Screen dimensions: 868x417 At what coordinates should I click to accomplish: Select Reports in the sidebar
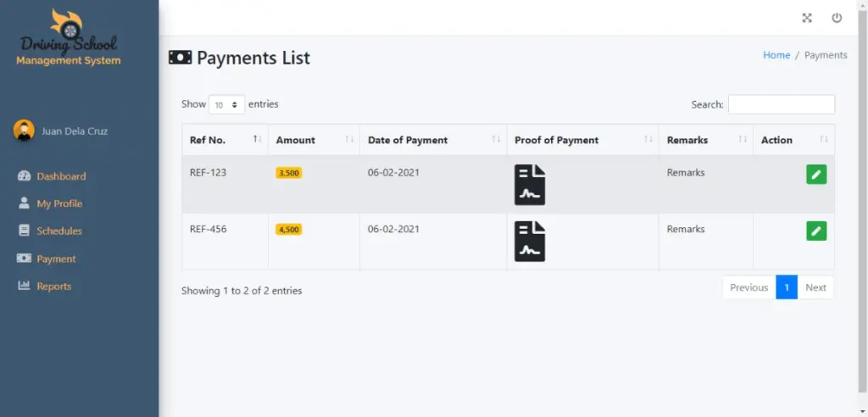54,286
